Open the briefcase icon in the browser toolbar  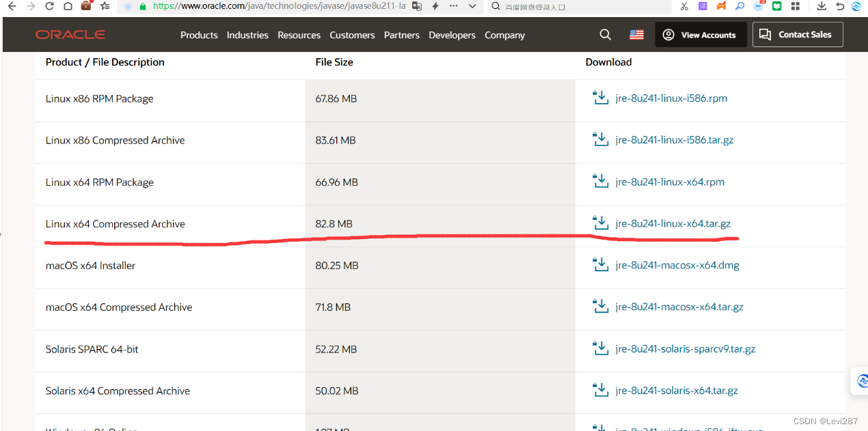pos(86,5)
